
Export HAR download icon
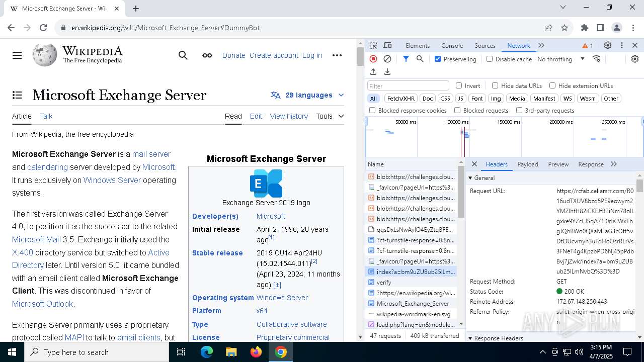[387, 72]
